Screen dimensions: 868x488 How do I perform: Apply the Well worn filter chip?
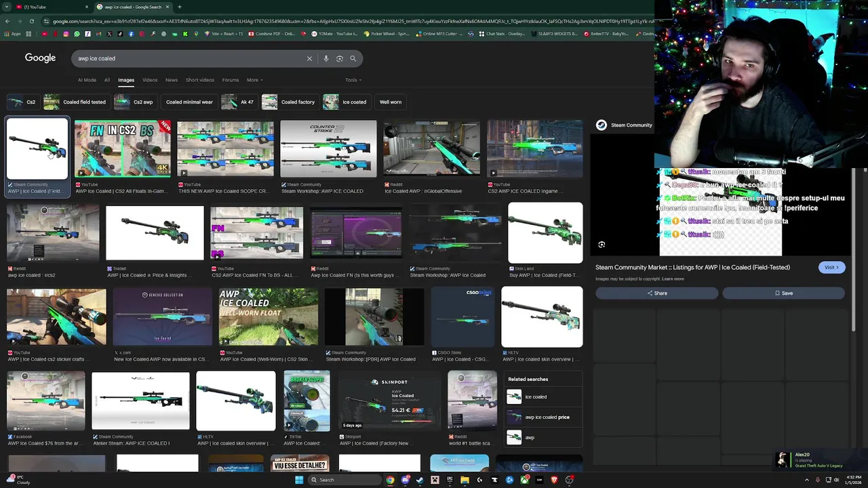pos(391,102)
